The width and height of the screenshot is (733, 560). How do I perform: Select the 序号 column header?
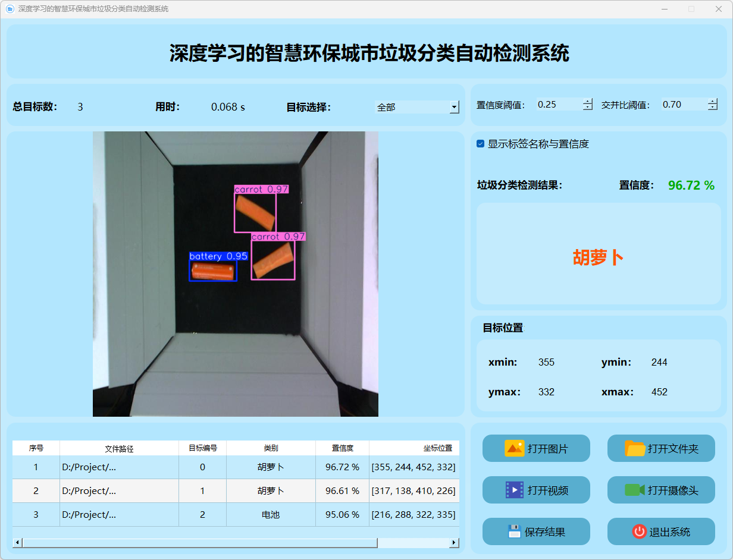pos(36,448)
